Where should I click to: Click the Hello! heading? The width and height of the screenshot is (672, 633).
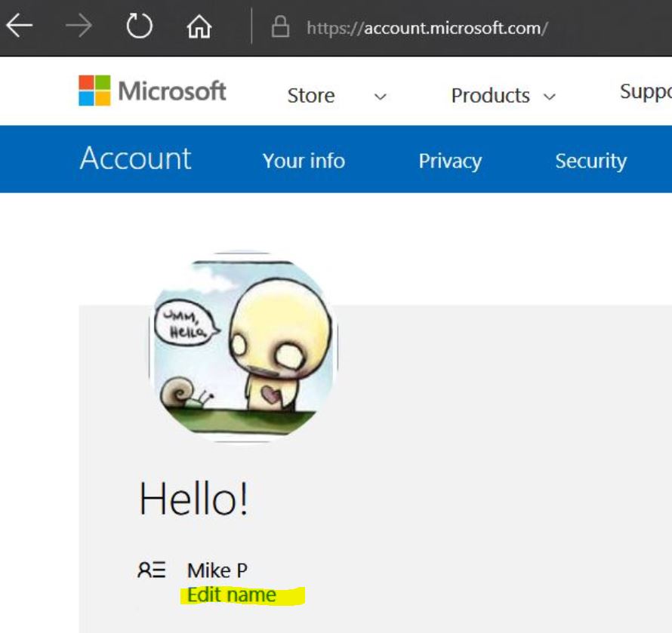tap(194, 499)
